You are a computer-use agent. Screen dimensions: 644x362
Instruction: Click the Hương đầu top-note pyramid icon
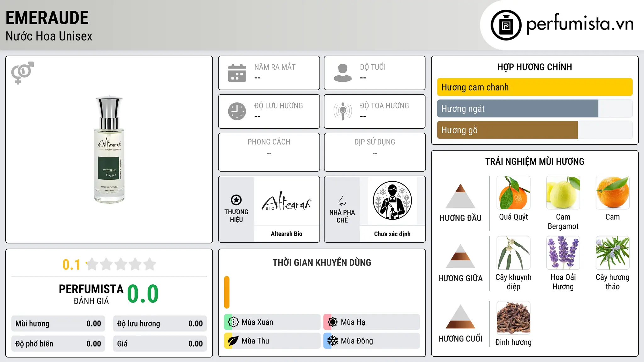tap(460, 196)
